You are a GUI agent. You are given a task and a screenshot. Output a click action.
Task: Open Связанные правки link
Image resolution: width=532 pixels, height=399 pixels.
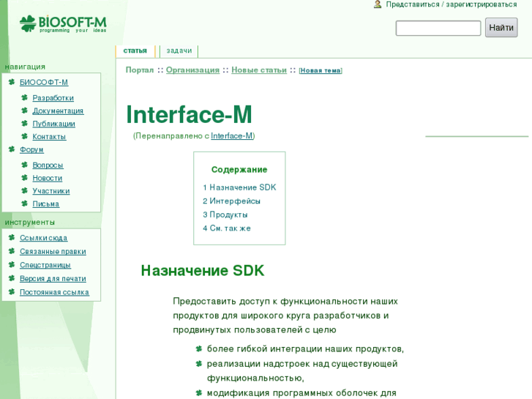(53, 251)
